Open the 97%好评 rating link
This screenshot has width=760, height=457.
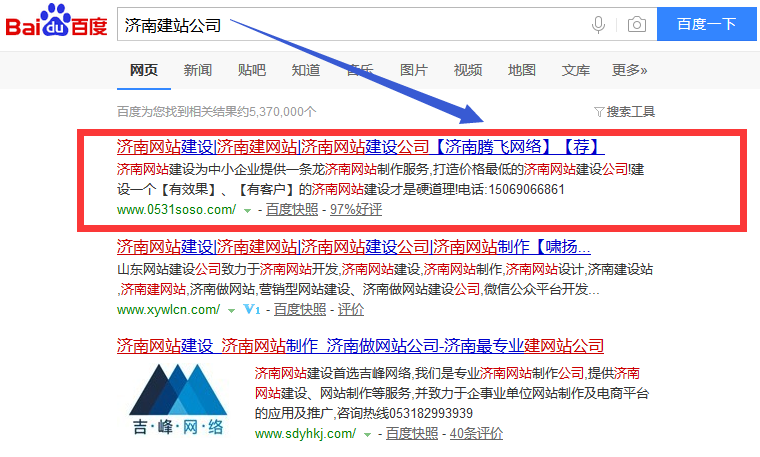click(x=356, y=210)
